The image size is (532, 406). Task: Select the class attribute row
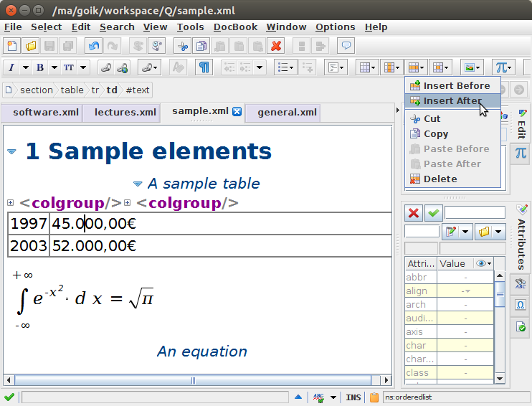coord(450,373)
